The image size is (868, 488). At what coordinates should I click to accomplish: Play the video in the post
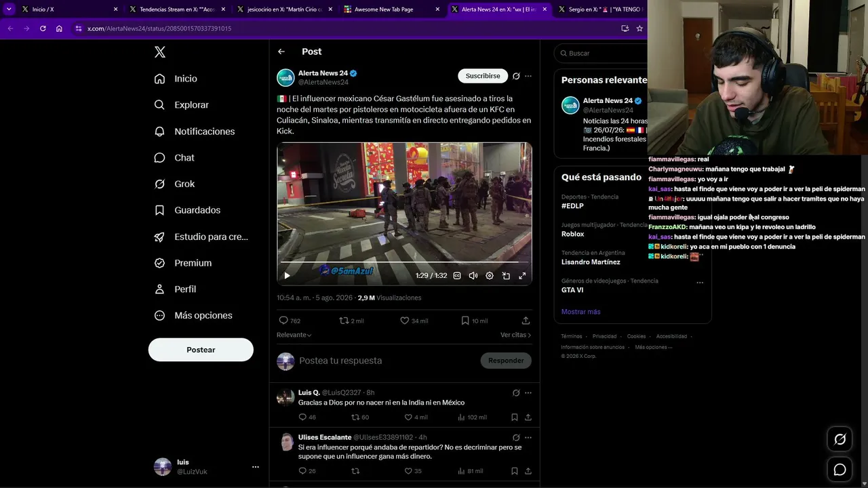(x=287, y=276)
